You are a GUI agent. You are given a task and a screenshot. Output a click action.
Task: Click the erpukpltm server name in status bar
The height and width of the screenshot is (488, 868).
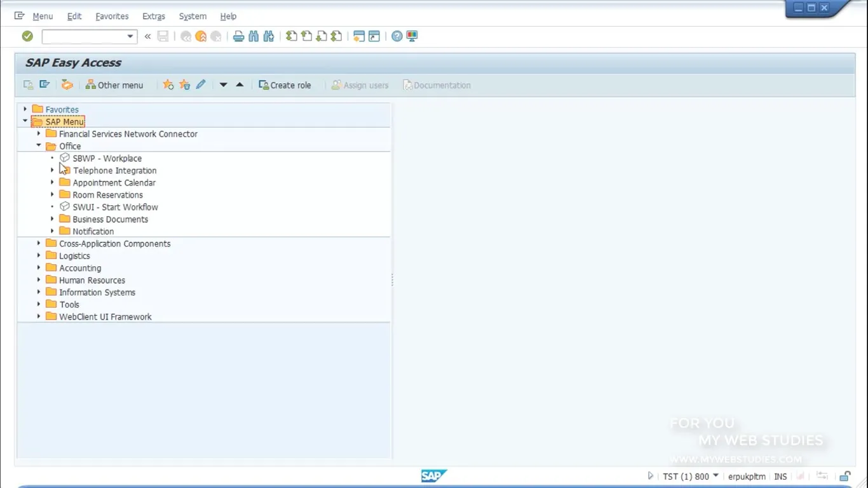[x=747, y=476]
